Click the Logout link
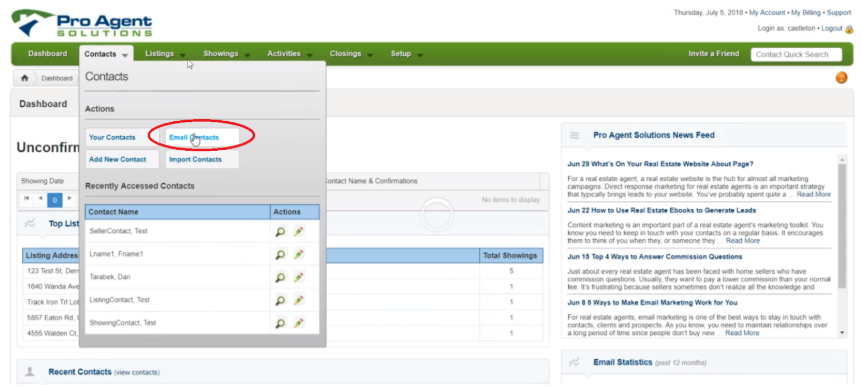 tap(832, 28)
